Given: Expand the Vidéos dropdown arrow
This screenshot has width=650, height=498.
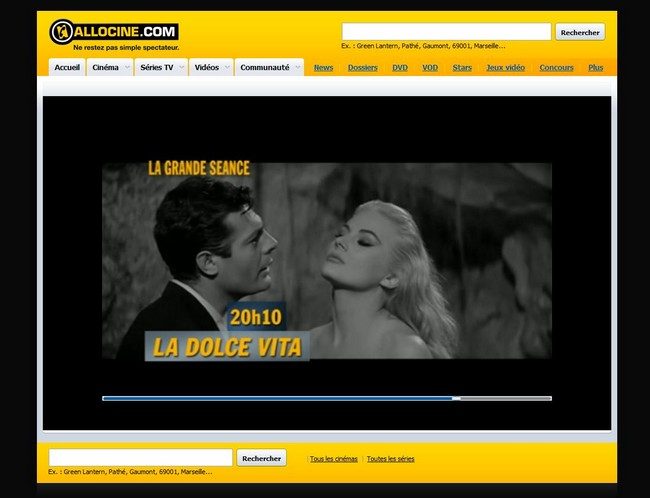Looking at the screenshot, I should click(227, 67).
